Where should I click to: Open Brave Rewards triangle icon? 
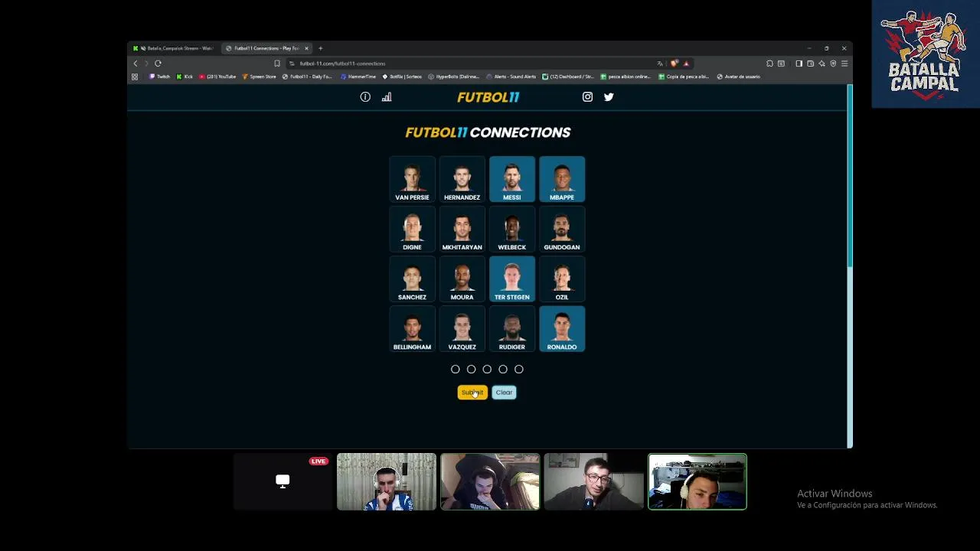686,64
